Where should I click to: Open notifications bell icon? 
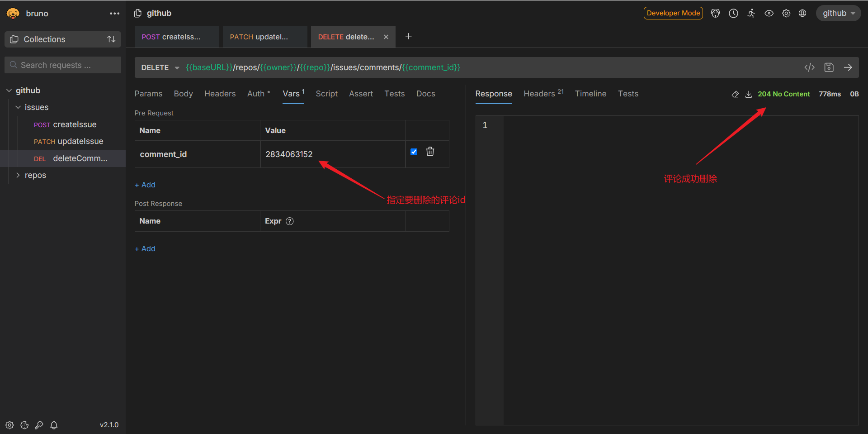tap(54, 425)
